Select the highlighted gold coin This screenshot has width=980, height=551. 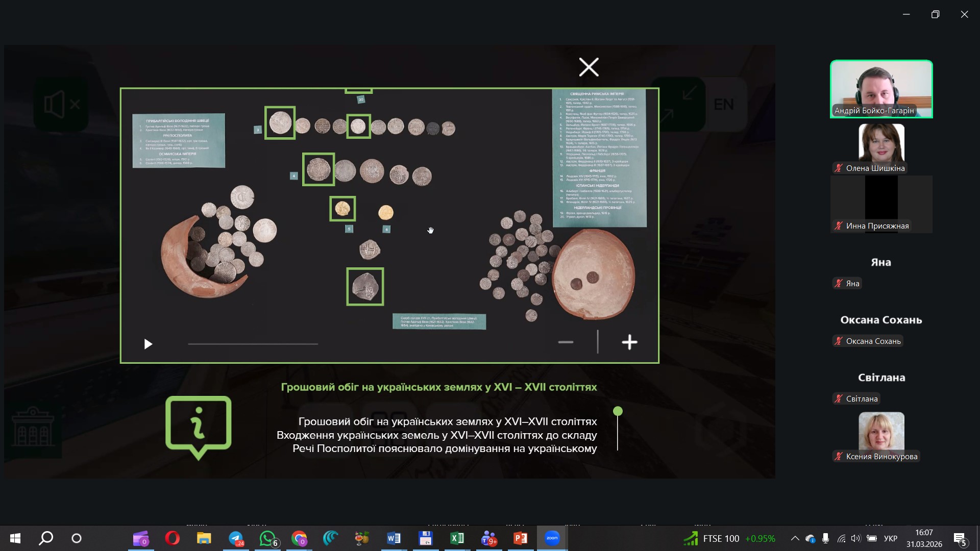click(x=342, y=209)
